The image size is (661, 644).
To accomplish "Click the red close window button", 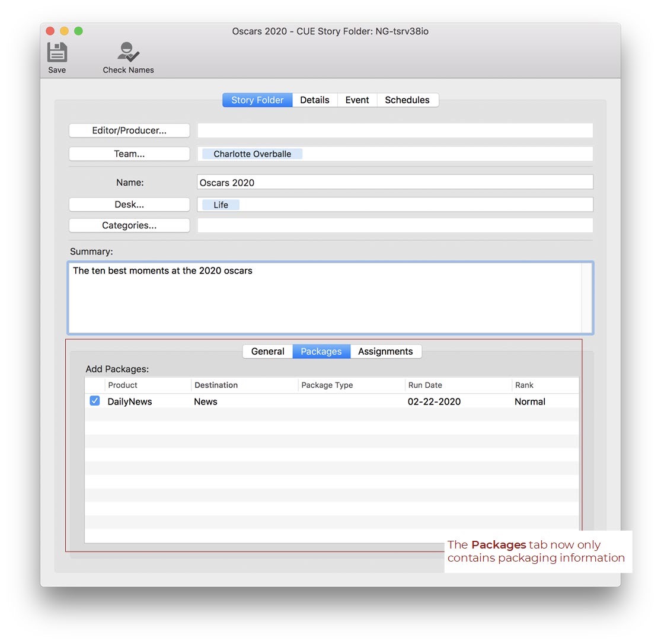I will pos(50,31).
